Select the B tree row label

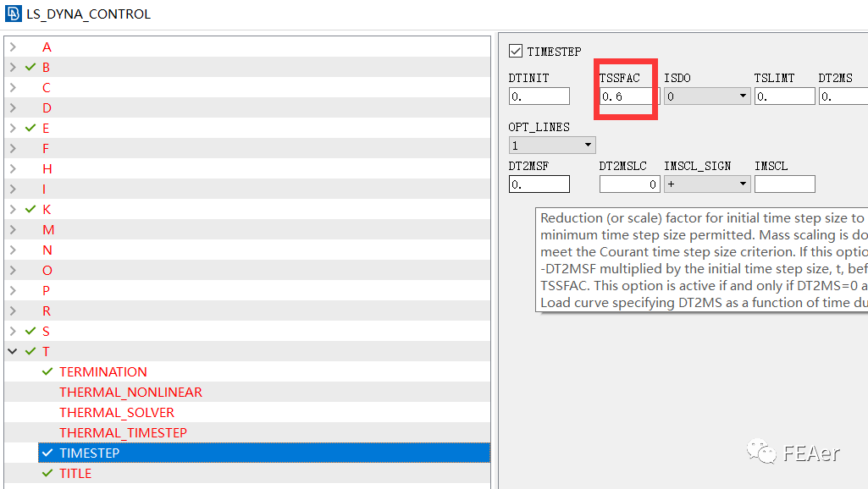(x=46, y=68)
